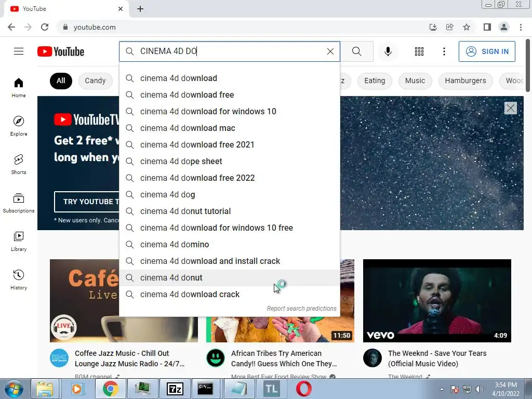Open Chrome three-dot menu

tap(521, 27)
